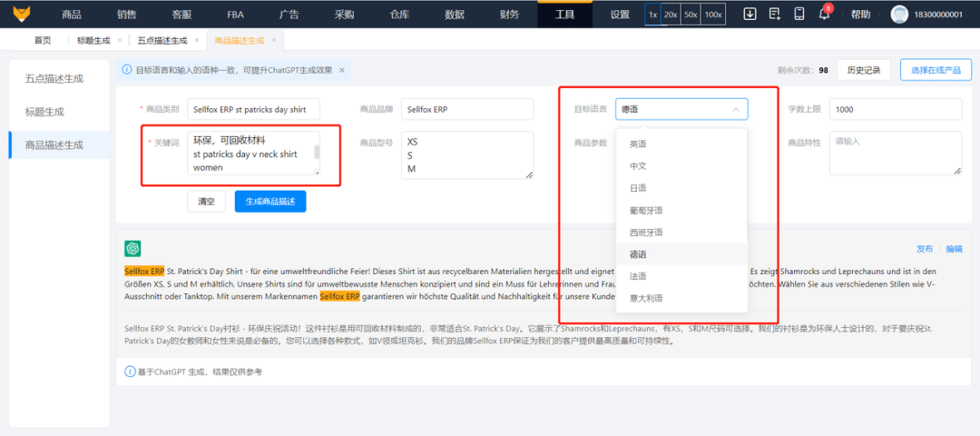980x436 pixels.
Task: Click the remaining count 98
Action: [824, 70]
